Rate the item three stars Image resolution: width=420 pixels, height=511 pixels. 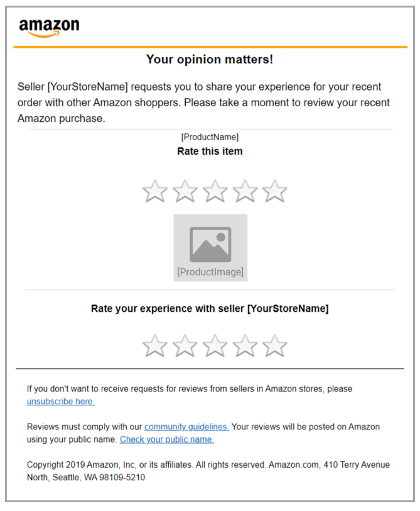coord(215,191)
